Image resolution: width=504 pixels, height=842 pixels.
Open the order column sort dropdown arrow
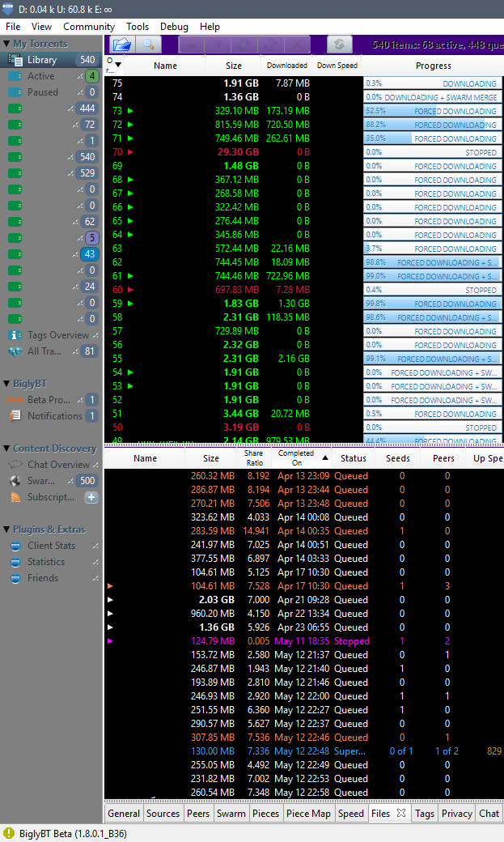pos(118,65)
